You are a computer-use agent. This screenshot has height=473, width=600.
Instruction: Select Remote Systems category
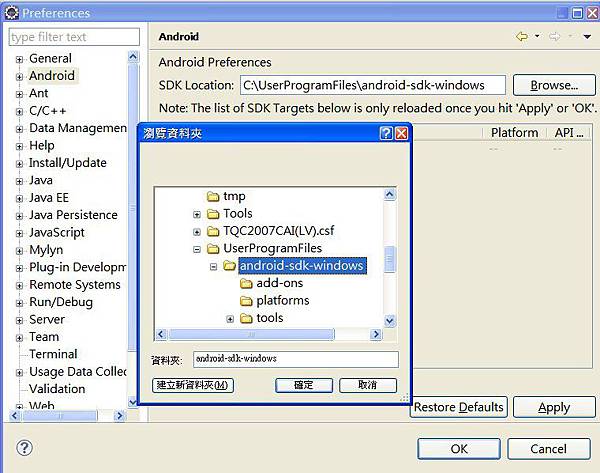(x=75, y=284)
